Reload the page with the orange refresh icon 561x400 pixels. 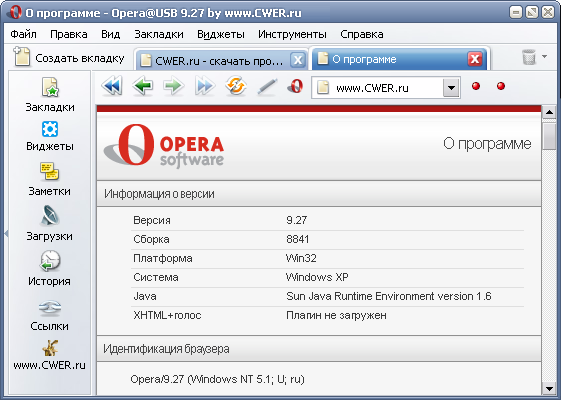tap(236, 86)
